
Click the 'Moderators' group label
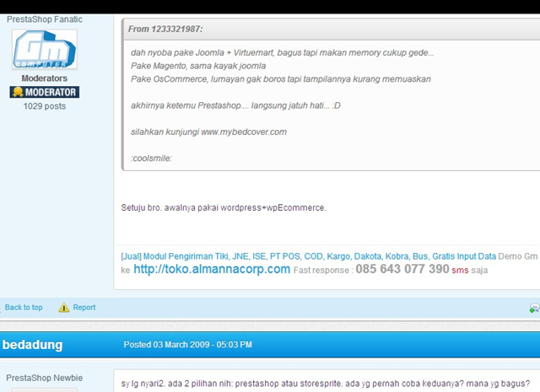[x=45, y=78]
